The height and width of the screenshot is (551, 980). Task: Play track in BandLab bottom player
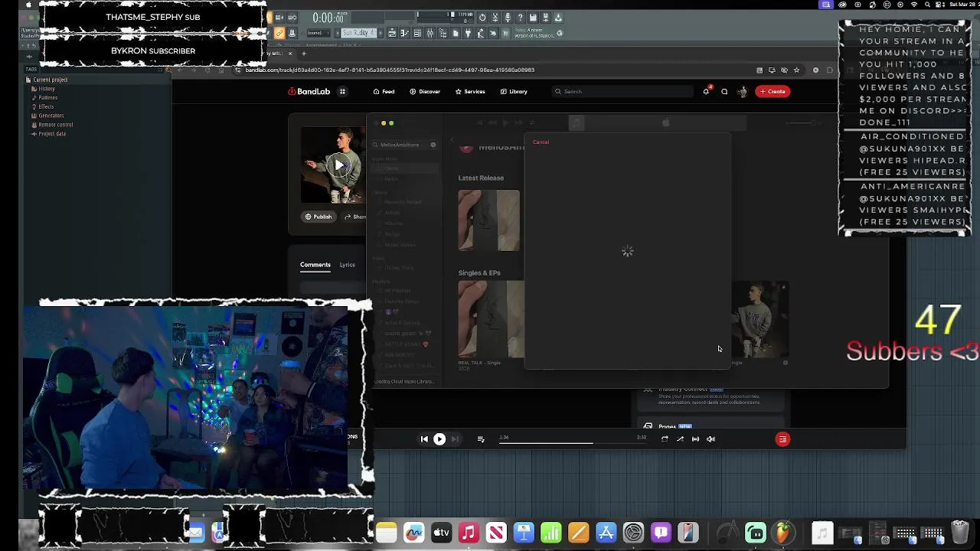439,439
